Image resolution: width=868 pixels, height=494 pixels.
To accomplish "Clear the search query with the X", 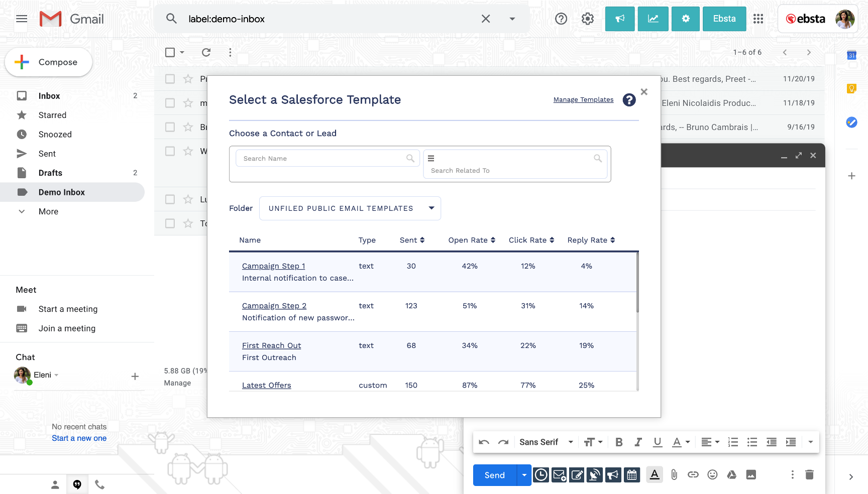I will [x=486, y=19].
